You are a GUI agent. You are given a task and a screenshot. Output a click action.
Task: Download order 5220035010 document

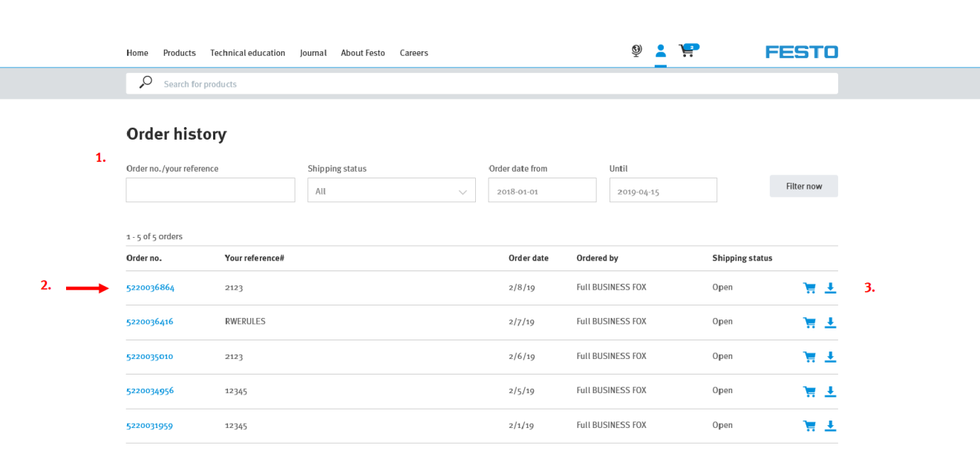(x=830, y=357)
